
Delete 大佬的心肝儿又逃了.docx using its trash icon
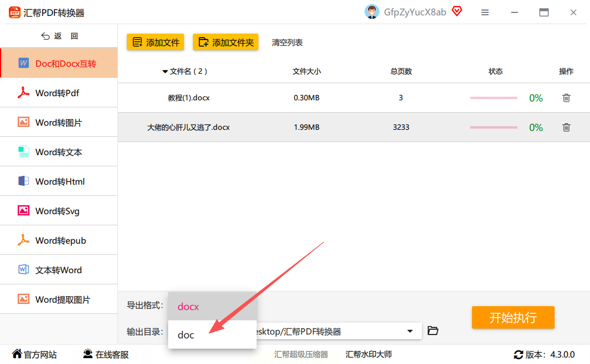(x=566, y=127)
